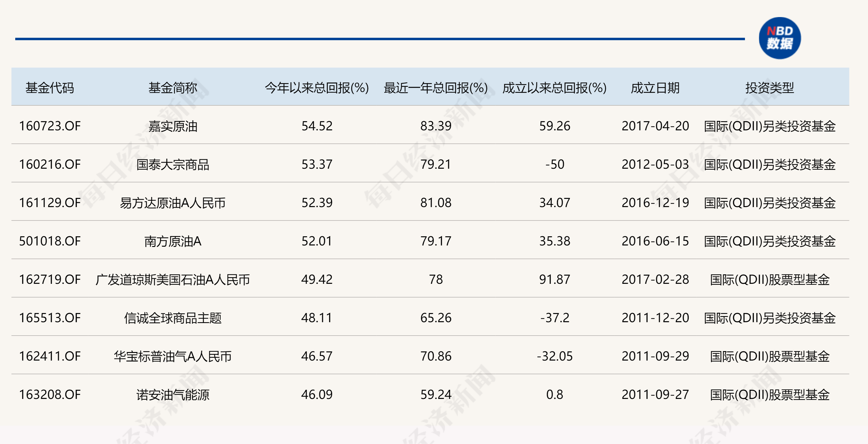868x444 pixels.
Task: Click 国际(QDII)股票型基金 in the 162719.OF row
Action: pos(770,280)
